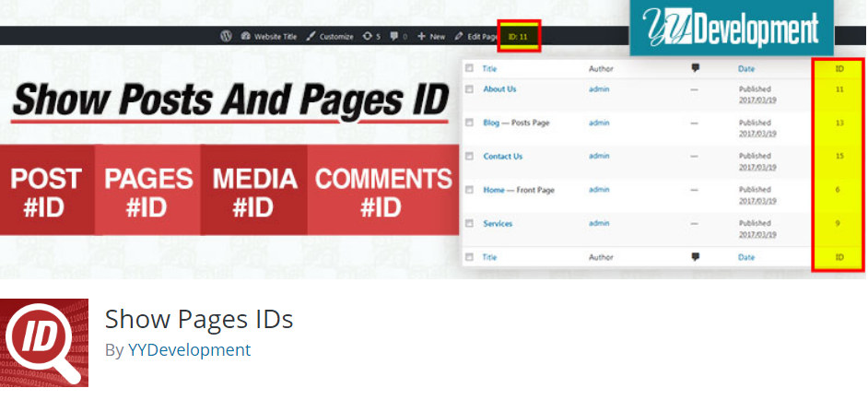This screenshot has height=400, width=868.
Task: Click the COMMENTS #ID red tile
Action: point(383,190)
